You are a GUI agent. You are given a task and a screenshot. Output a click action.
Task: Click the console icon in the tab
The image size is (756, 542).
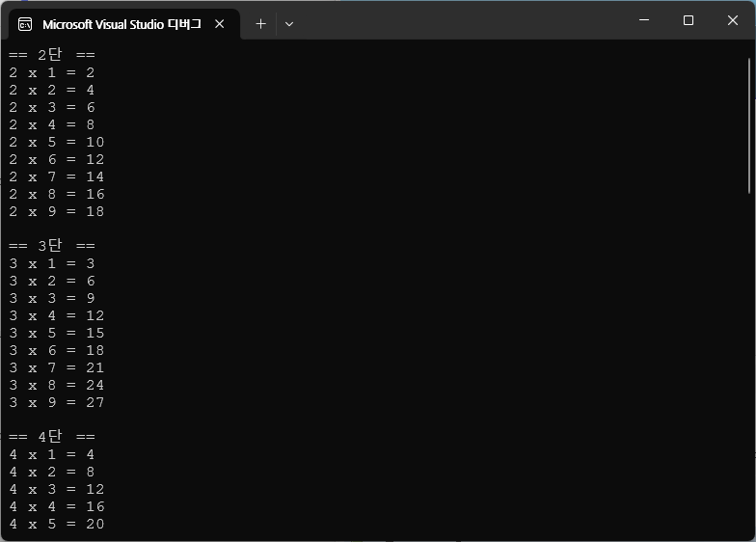(x=25, y=24)
